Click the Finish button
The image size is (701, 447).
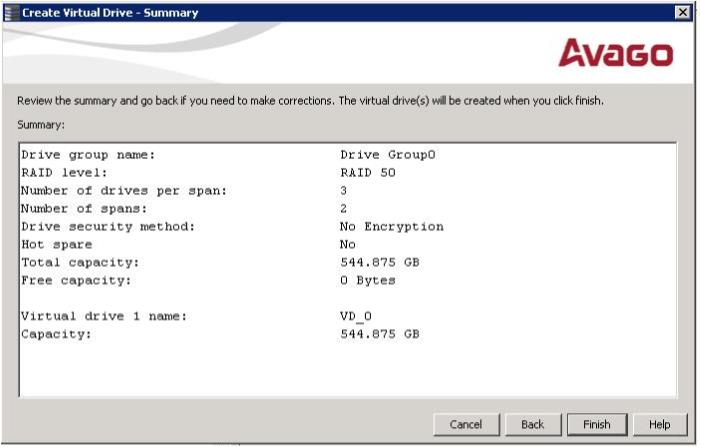click(x=596, y=424)
